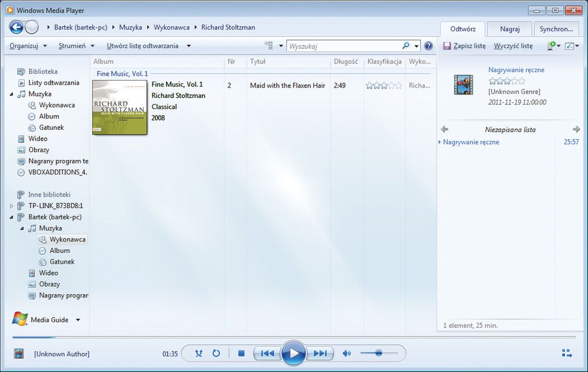Open the Media Guide dropdown arrow

[78, 320]
